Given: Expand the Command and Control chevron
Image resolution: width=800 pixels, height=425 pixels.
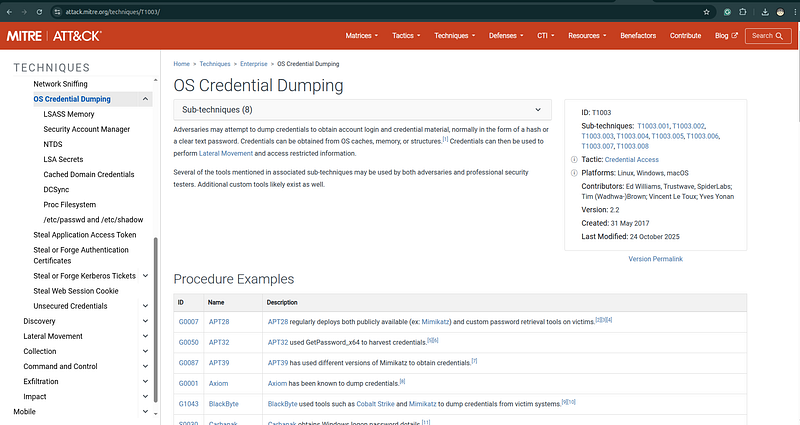Looking at the screenshot, I should [x=145, y=366].
